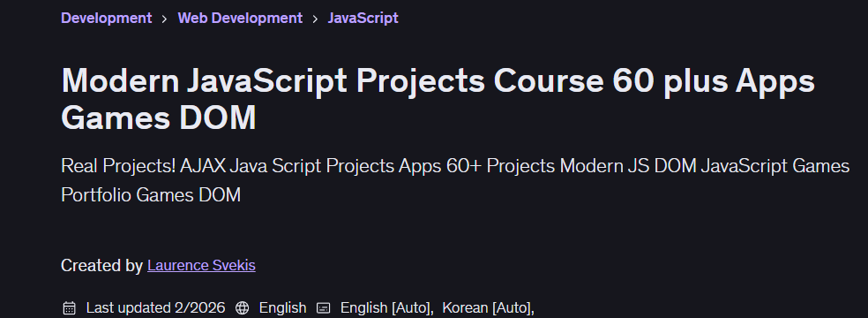Click the English language text beside globe
The width and height of the screenshot is (868, 318).
tap(282, 307)
